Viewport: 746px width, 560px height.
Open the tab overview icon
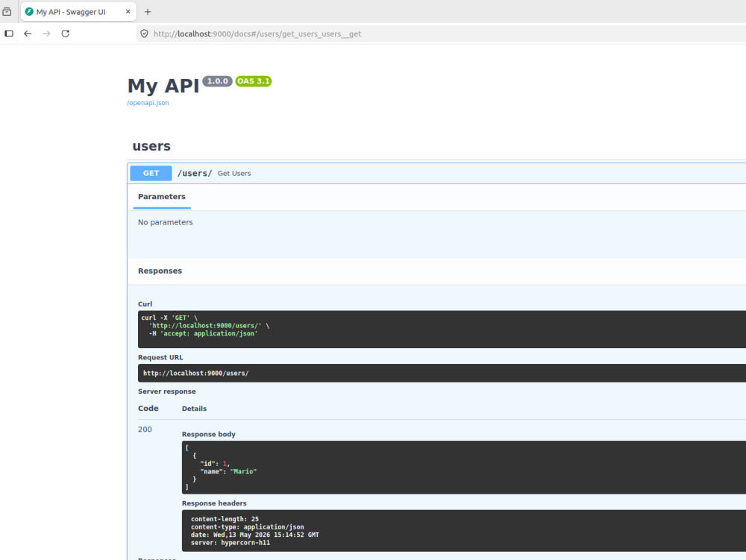[x=7, y=11]
